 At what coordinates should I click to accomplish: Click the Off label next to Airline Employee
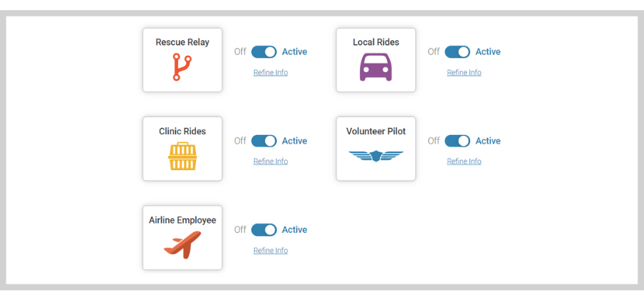(x=240, y=229)
